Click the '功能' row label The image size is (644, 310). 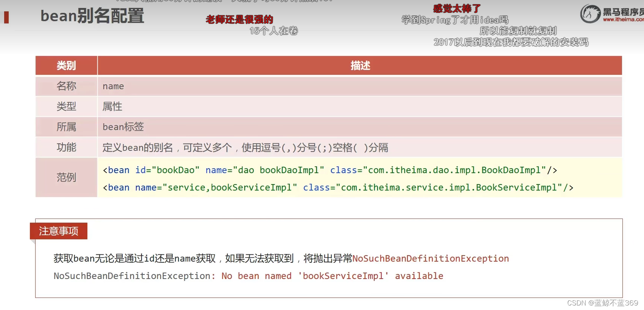[66, 147]
